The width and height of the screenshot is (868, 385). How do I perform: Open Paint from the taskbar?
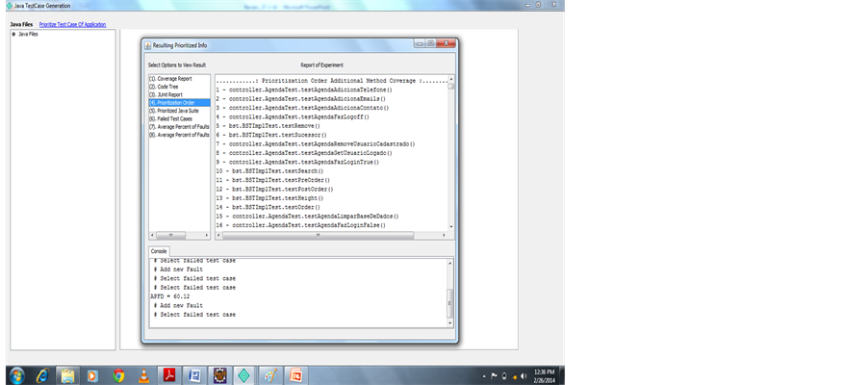[x=270, y=376]
